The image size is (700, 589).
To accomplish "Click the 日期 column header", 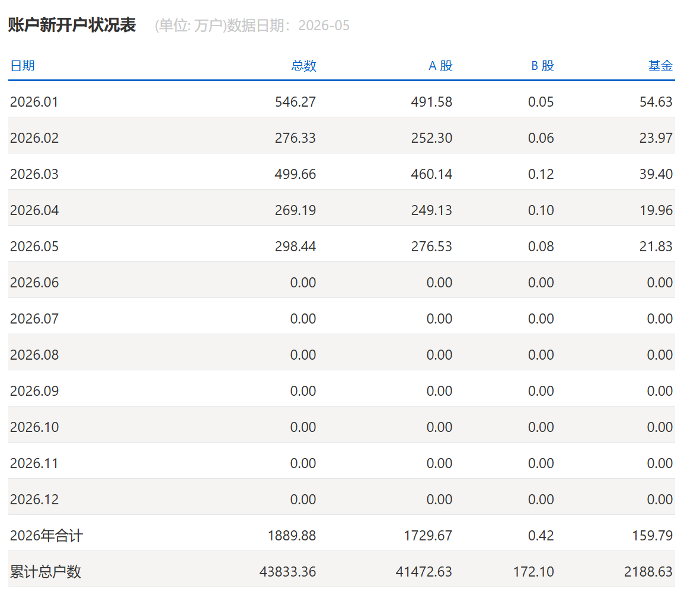I will pyautogui.click(x=23, y=66).
